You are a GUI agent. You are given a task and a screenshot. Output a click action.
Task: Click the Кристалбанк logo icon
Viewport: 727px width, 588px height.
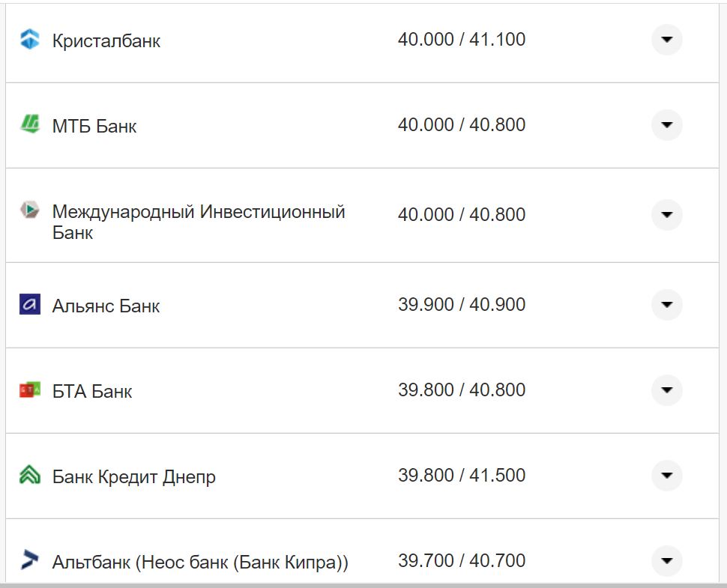(x=29, y=40)
